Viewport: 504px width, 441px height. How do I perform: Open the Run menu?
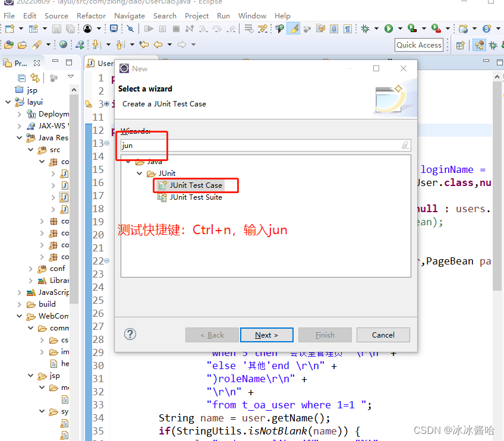223,15
